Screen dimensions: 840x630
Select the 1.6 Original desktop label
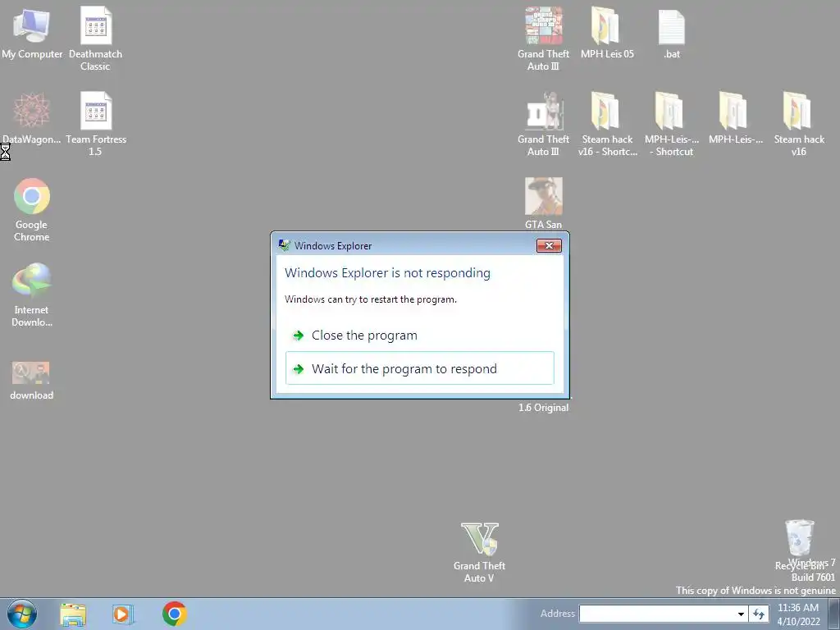coord(543,408)
